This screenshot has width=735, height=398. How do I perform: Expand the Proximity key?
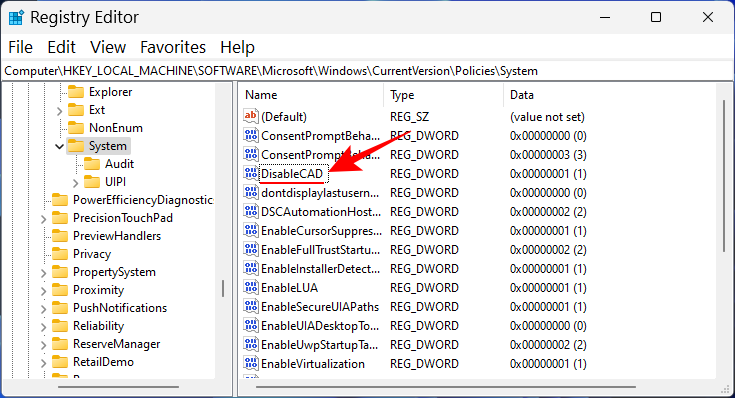pos(43,291)
